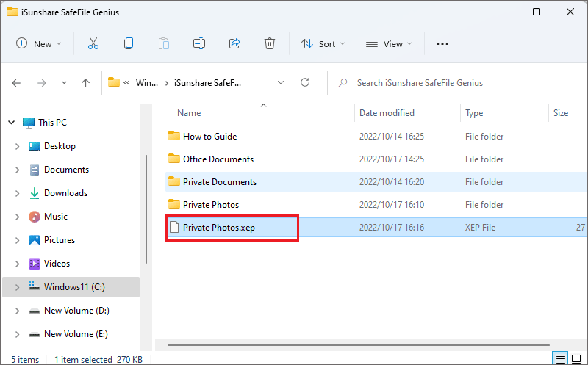The image size is (588, 365).
Task: Click the Private Documents folder icon
Action: click(x=174, y=181)
